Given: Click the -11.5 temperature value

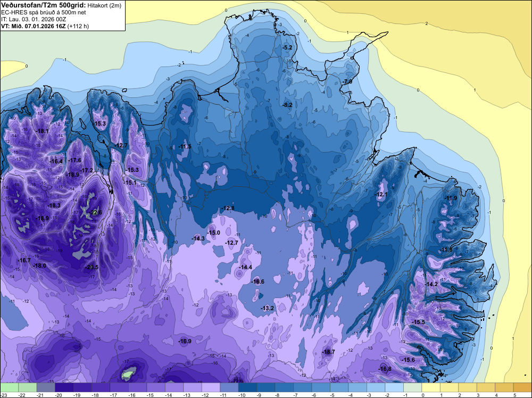Looking at the screenshot, I should tap(185, 146).
